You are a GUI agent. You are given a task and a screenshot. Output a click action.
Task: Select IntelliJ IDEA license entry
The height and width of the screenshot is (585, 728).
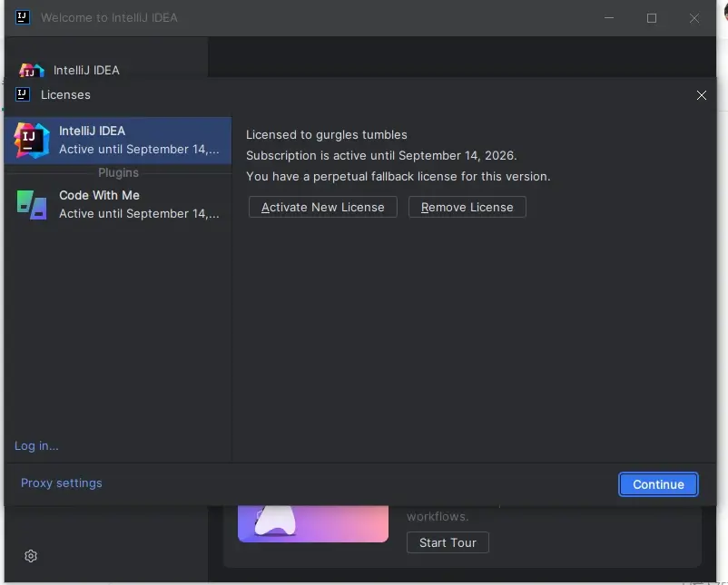click(x=118, y=140)
